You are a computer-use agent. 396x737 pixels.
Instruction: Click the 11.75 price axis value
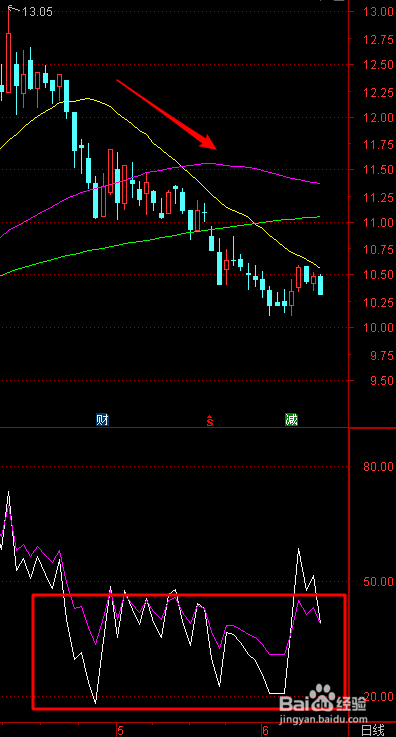378,145
